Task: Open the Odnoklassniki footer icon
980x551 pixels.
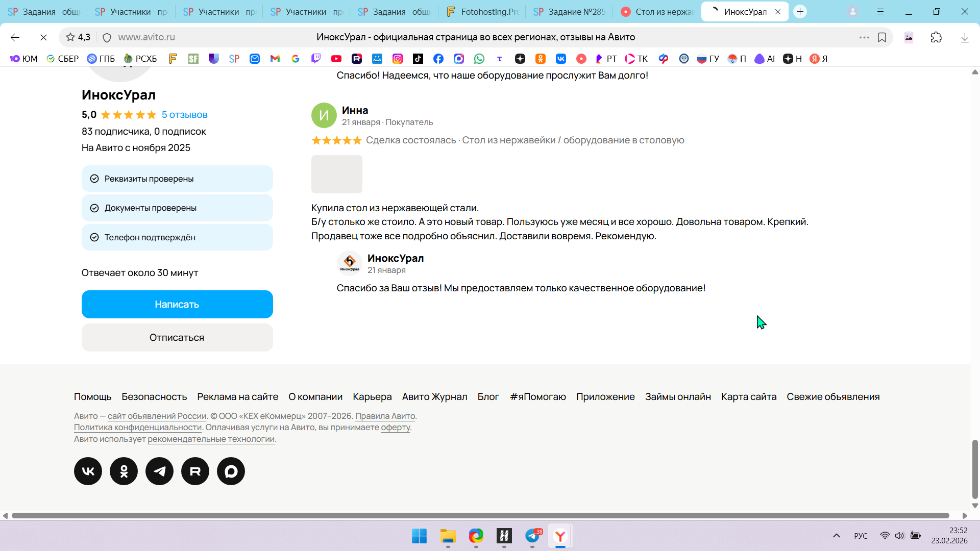Action: [124, 471]
